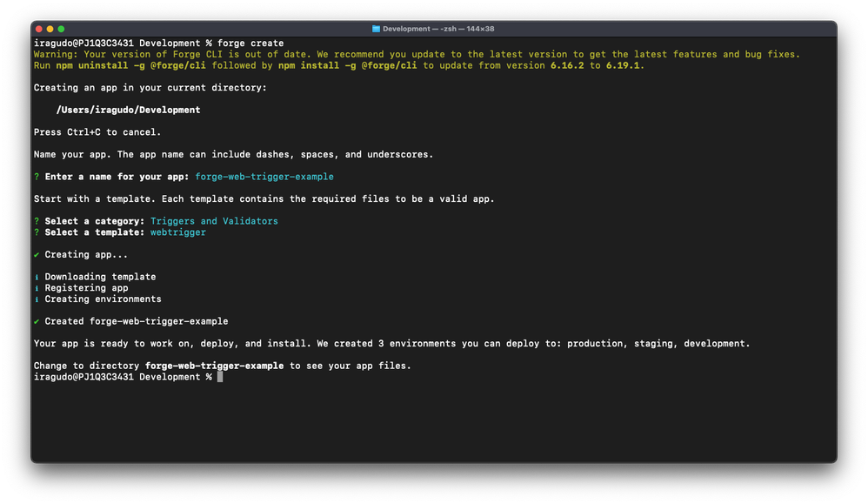Click the yellow minimize window button

[50, 29]
